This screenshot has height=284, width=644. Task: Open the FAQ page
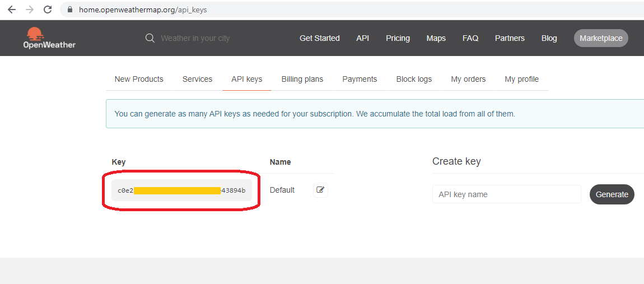tap(470, 38)
